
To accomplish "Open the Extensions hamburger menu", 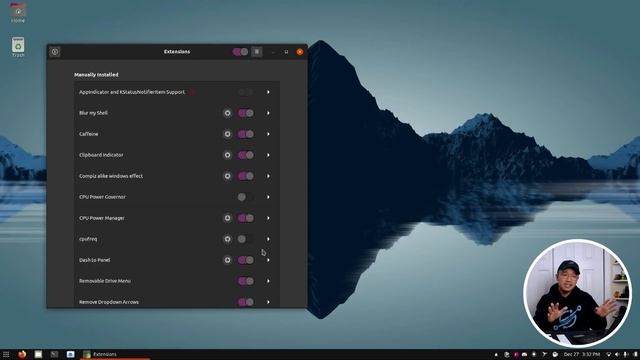I will (257, 52).
